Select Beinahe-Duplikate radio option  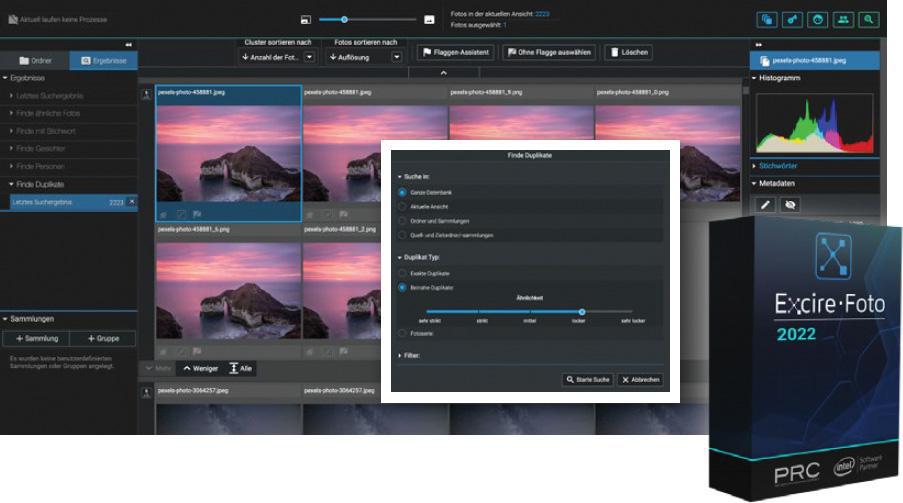click(x=403, y=287)
